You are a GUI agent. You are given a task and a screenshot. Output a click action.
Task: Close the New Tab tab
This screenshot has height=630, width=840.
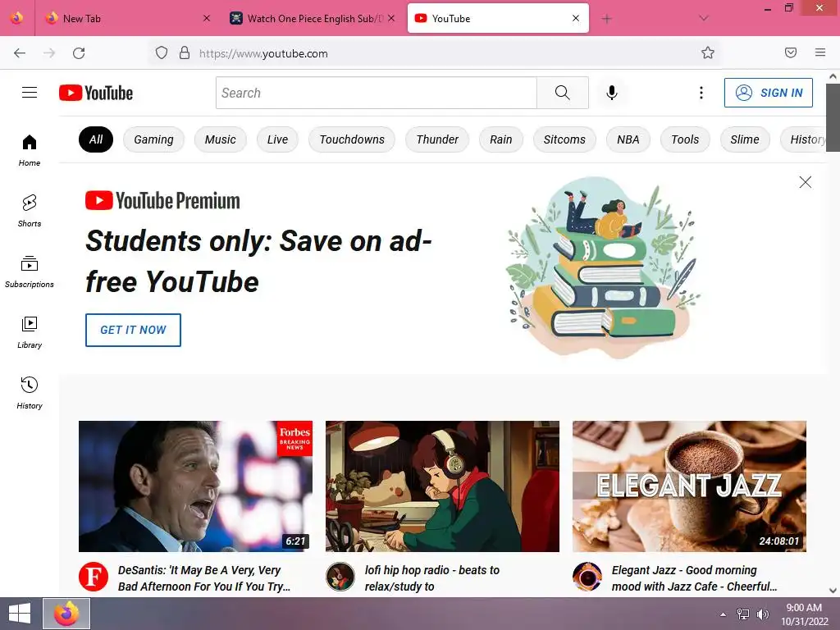207,18
